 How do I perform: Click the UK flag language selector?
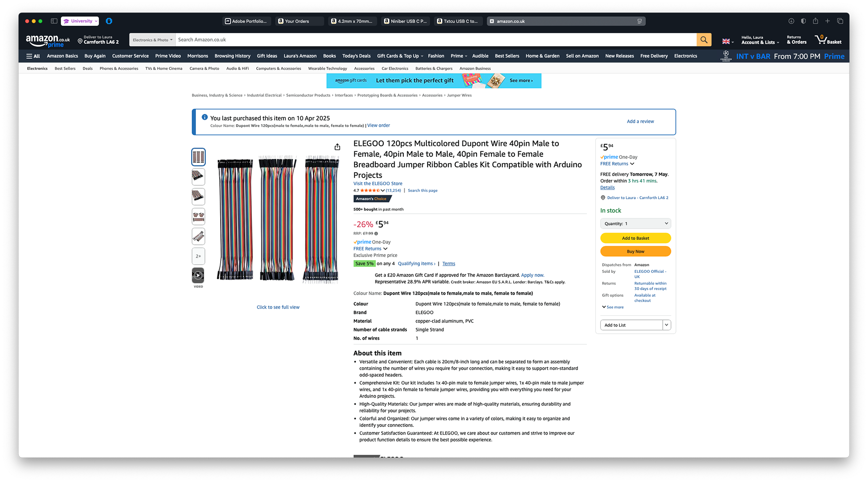click(x=727, y=41)
